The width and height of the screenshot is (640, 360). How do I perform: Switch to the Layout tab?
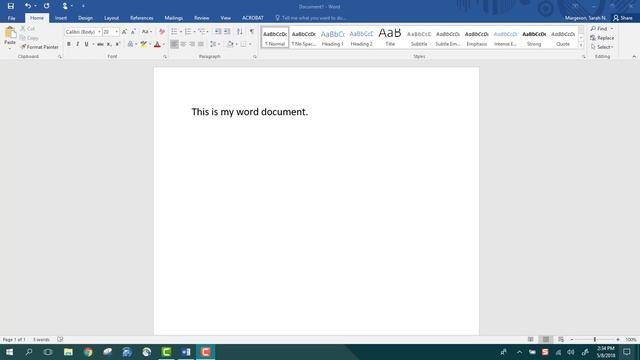click(x=111, y=18)
